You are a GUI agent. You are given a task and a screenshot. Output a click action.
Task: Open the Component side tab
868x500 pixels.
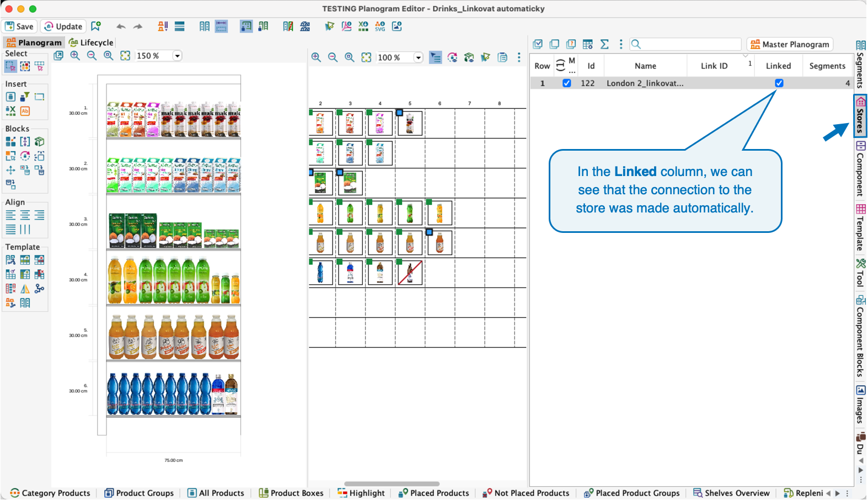(860, 169)
